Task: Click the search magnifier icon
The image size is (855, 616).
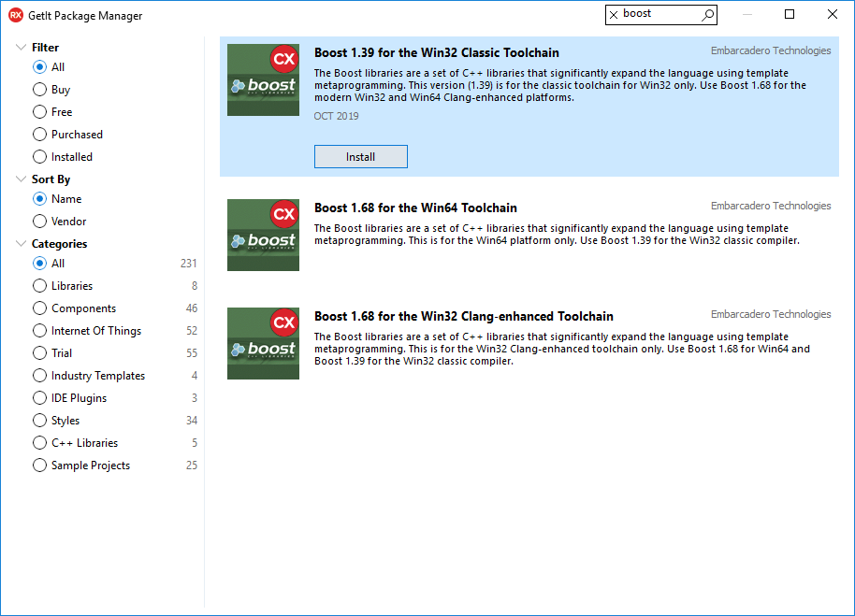Action: pos(707,15)
